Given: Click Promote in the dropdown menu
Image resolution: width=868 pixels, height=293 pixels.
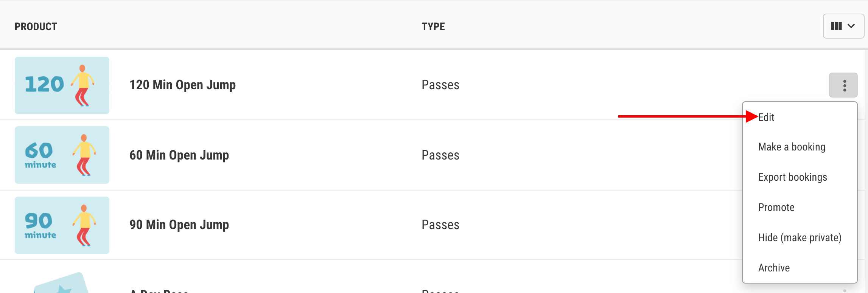Looking at the screenshot, I should (x=776, y=207).
